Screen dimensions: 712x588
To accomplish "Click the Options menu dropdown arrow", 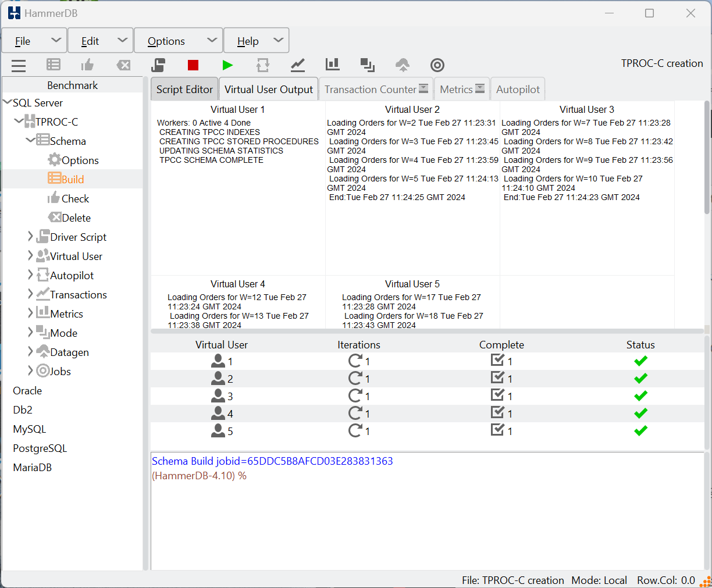I will 212,40.
